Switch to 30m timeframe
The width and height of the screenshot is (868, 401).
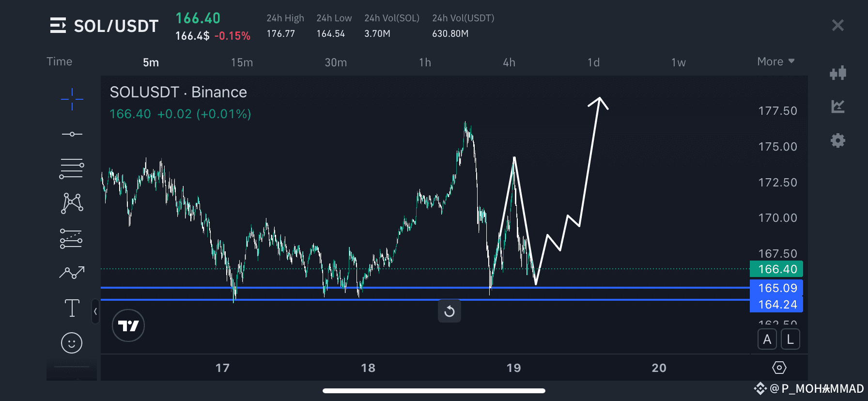tap(336, 62)
